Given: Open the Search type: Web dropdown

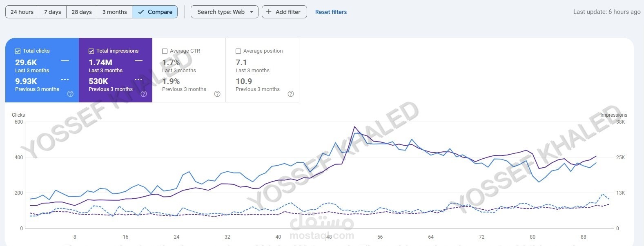Looking at the screenshot, I should pyautogui.click(x=224, y=12).
